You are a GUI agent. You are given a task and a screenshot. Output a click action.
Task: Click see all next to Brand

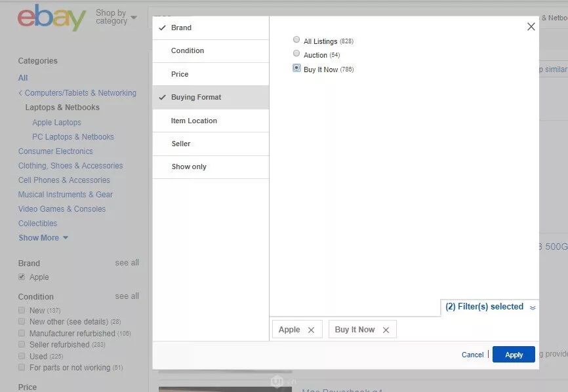coord(127,263)
